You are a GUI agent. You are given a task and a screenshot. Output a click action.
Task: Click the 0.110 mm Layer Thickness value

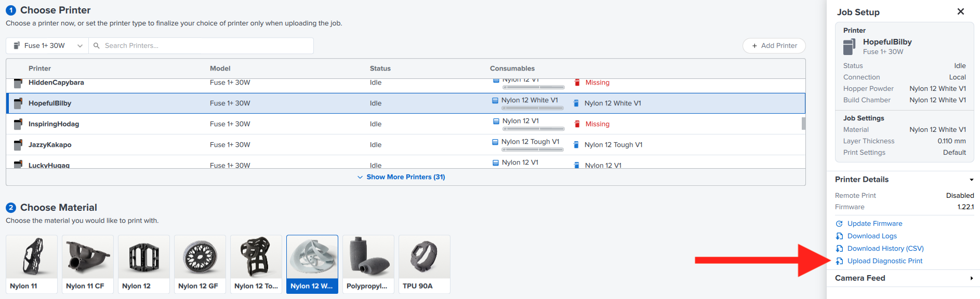click(x=951, y=141)
